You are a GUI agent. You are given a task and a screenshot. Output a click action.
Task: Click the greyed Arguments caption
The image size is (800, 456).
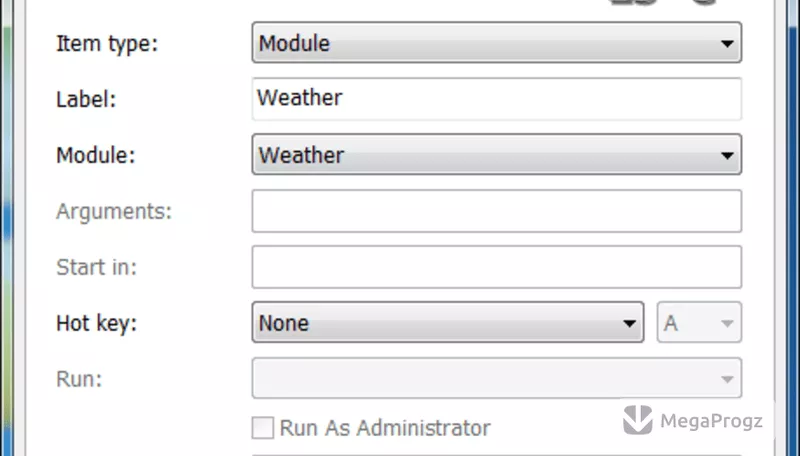point(114,212)
